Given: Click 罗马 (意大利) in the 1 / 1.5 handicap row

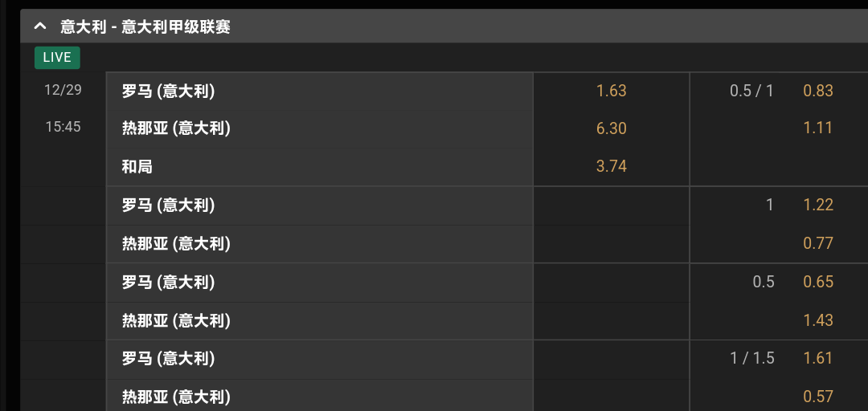Looking at the screenshot, I should [x=168, y=358].
